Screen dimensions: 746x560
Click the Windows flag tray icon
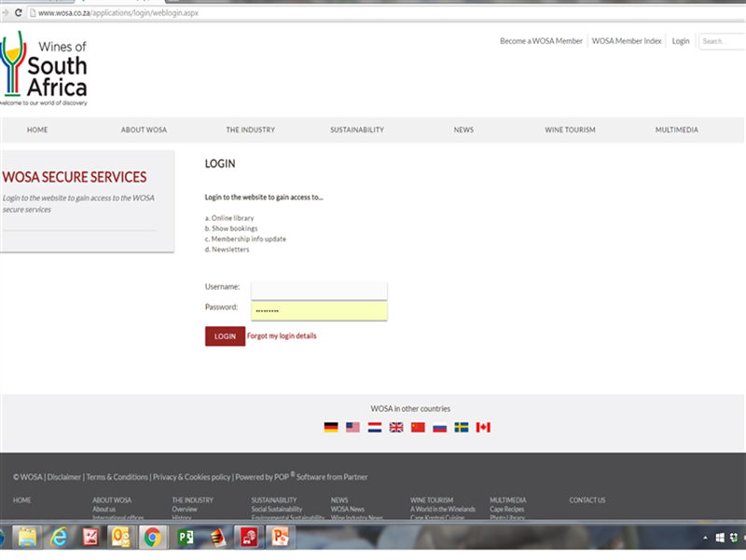(720, 538)
